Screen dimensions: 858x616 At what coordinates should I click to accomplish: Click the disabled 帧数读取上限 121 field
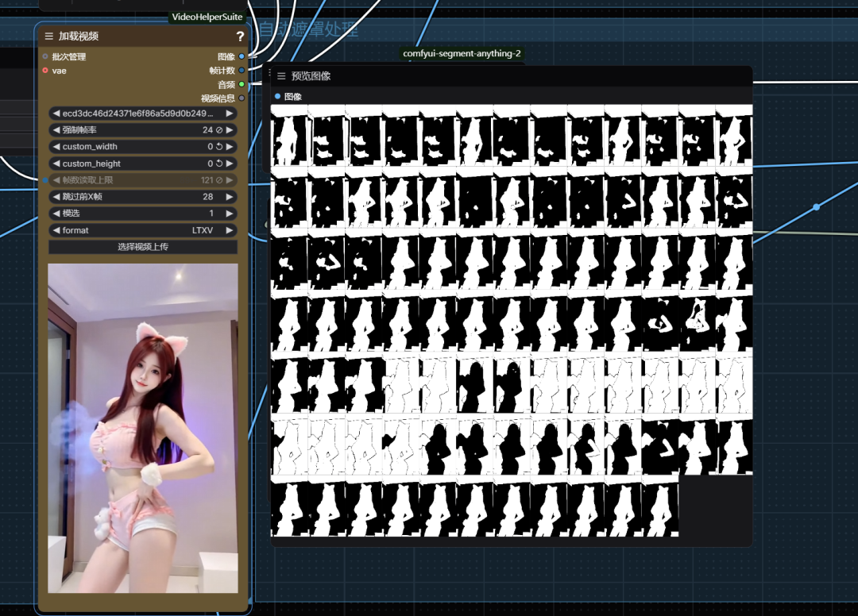(143, 180)
